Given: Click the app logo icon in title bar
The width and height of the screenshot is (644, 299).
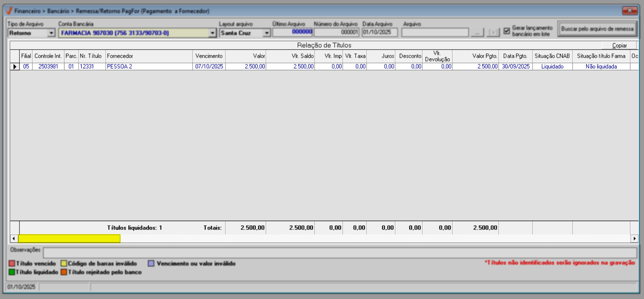Looking at the screenshot, I should 9,11.
